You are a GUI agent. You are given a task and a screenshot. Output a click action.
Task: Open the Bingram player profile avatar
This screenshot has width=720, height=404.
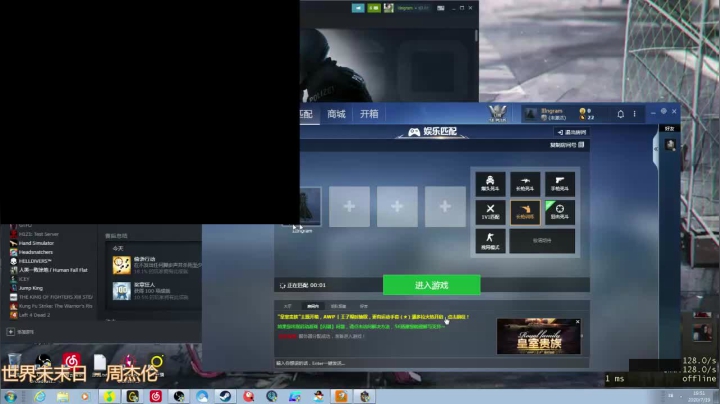(x=530, y=114)
